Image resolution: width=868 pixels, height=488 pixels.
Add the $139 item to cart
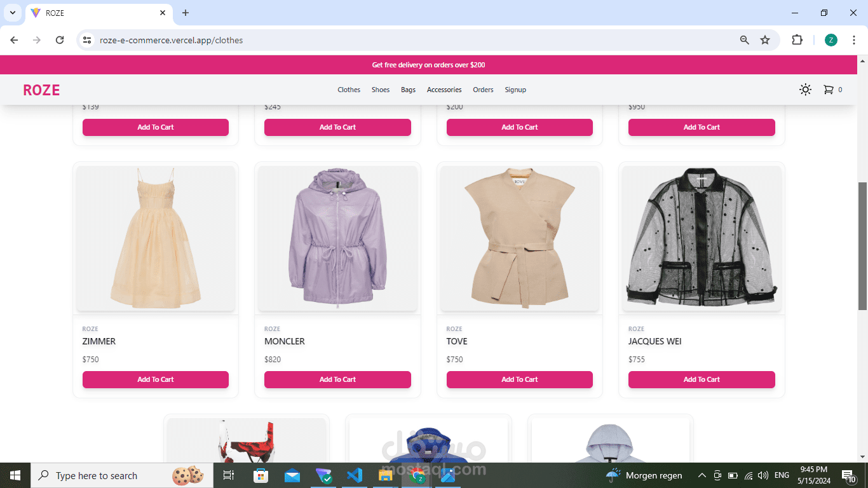coord(156,127)
